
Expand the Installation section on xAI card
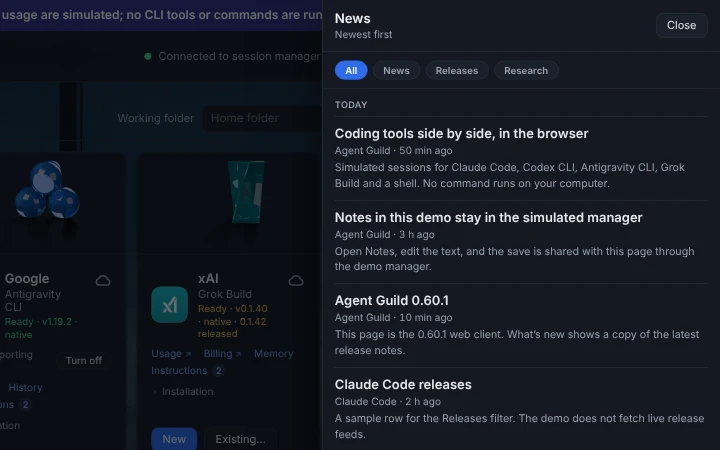(x=183, y=392)
